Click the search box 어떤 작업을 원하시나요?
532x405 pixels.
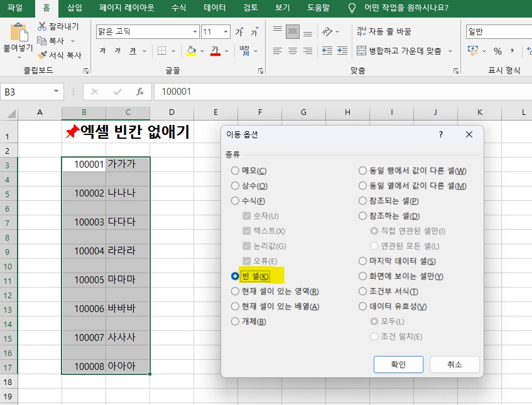pyautogui.click(x=406, y=8)
